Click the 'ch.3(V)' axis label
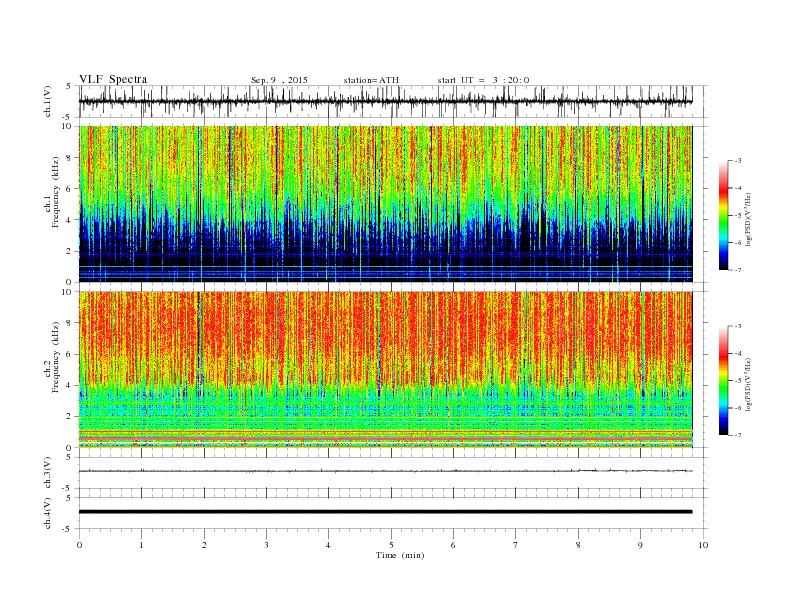The height and width of the screenshot is (612, 792). pos(47,473)
